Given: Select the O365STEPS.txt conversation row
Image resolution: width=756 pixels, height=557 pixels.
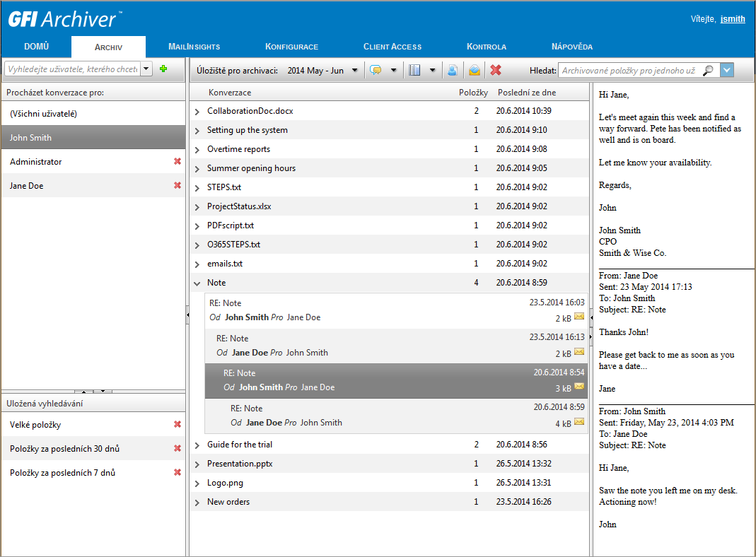Looking at the screenshot, I should 389,245.
